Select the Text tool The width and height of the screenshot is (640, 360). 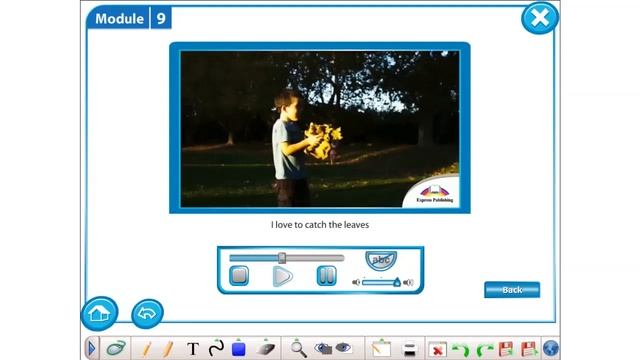[193, 349]
